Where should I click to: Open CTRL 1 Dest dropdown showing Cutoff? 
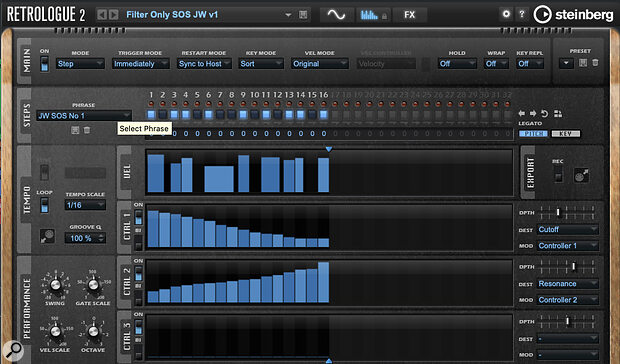(567, 229)
